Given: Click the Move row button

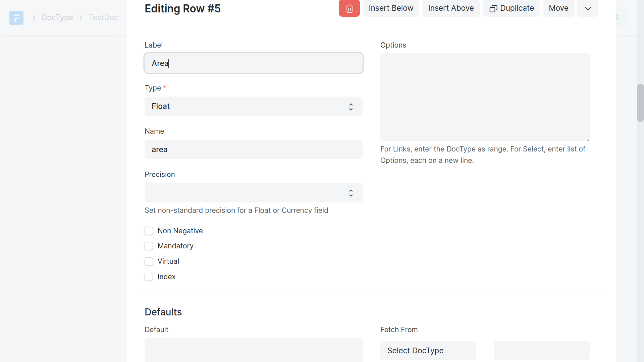Looking at the screenshot, I should pos(558,8).
